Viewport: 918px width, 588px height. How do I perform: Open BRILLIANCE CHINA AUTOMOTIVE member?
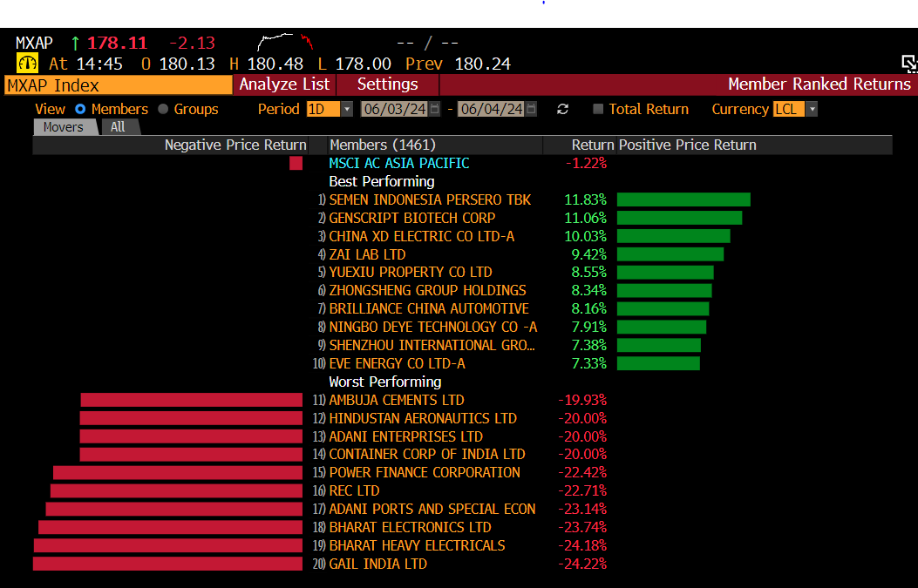429,308
